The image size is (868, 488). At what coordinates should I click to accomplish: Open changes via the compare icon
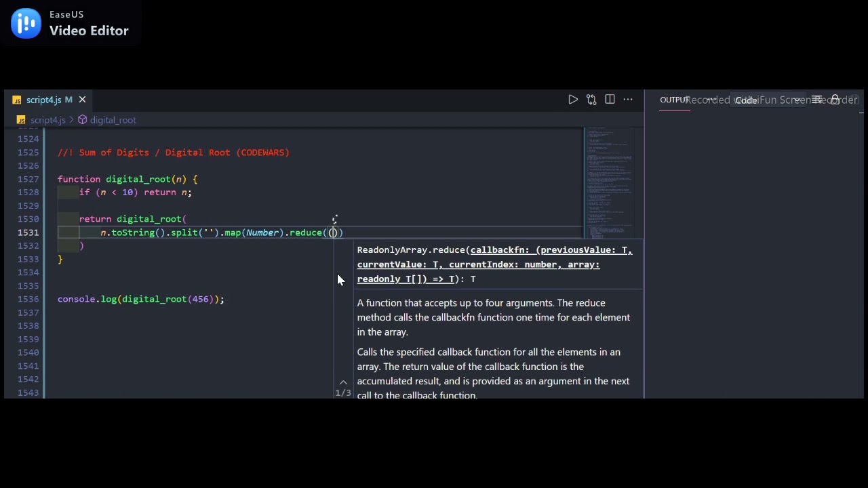pyautogui.click(x=591, y=100)
